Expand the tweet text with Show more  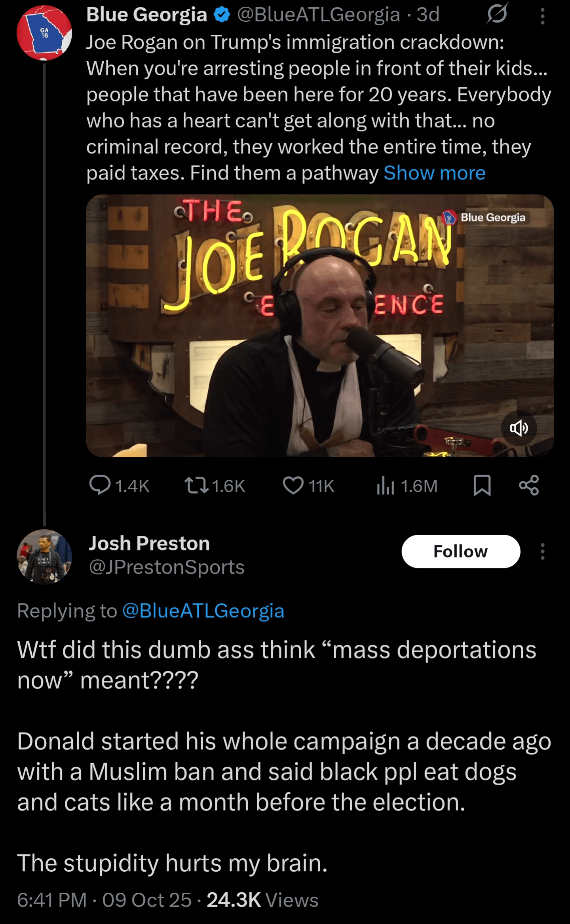coord(434,173)
